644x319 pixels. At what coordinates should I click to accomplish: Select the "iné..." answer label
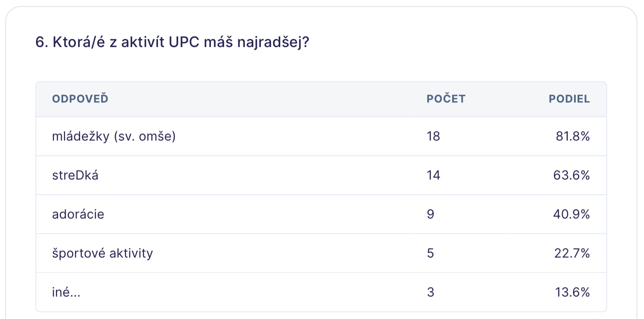click(66, 292)
